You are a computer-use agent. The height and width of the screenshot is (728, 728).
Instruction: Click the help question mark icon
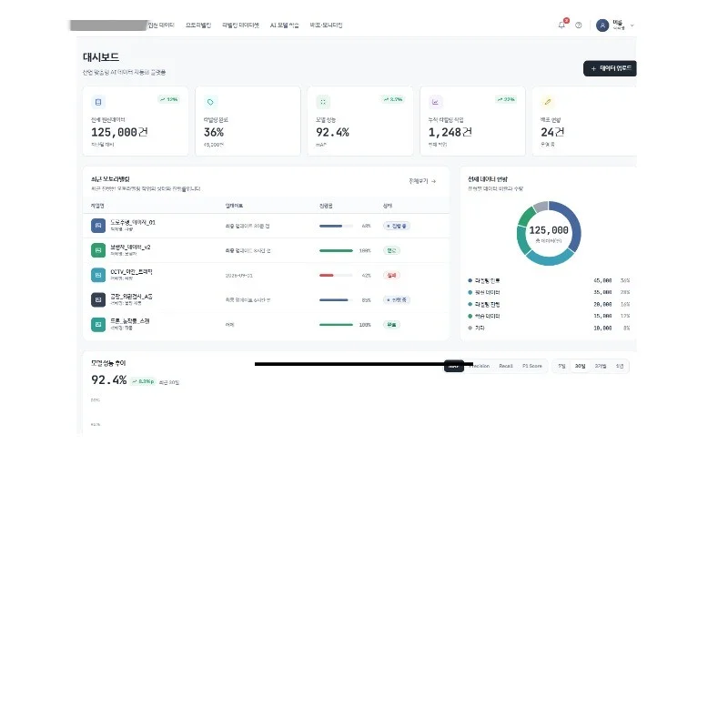point(579,25)
